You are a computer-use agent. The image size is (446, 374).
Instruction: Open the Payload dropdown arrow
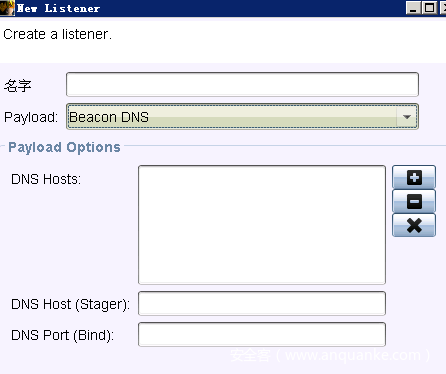(407, 117)
